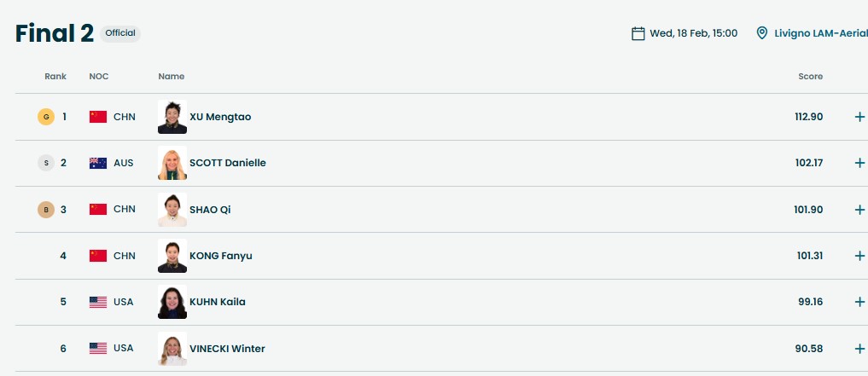
Task: Click the Australia flag icon
Action: [98, 163]
